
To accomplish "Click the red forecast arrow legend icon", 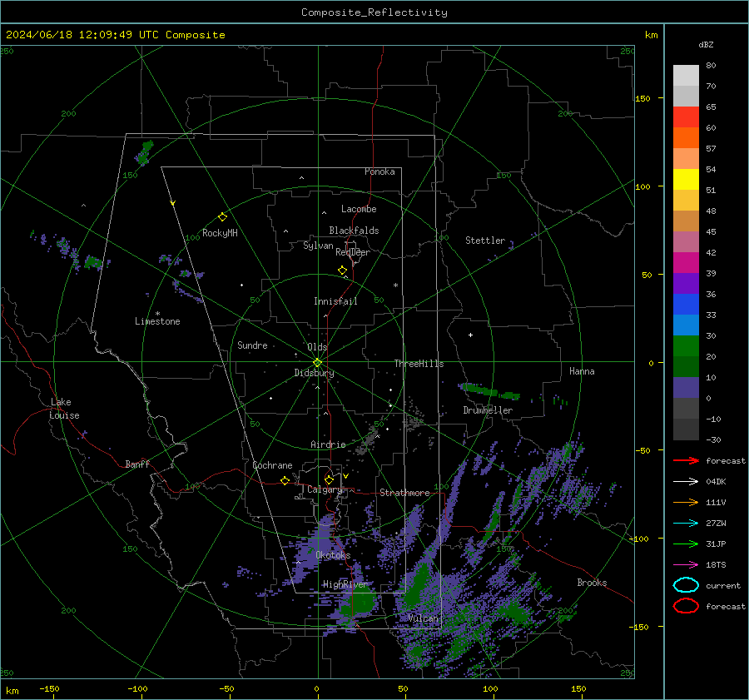I will click(686, 460).
